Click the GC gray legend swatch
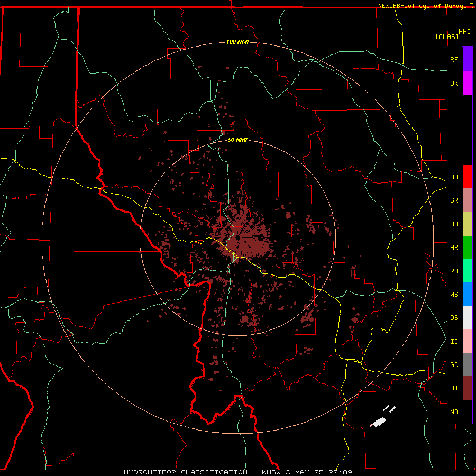The height and width of the screenshot is (476, 476). pos(467,364)
